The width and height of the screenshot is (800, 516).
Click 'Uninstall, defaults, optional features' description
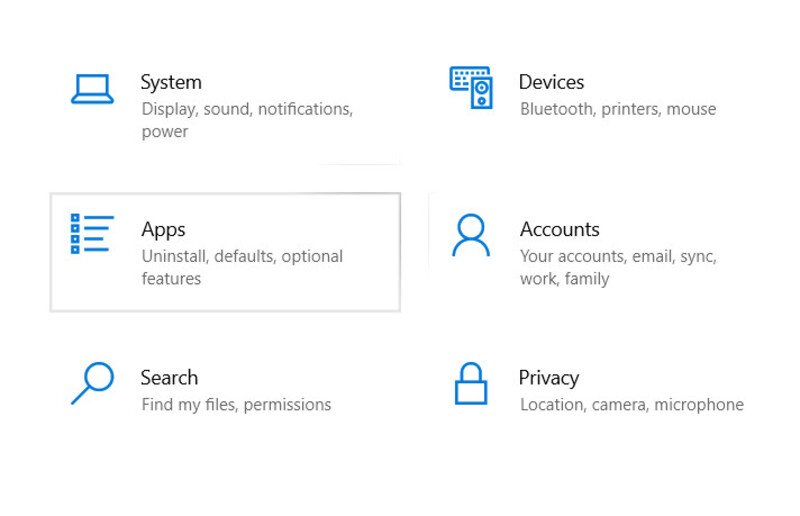[x=242, y=267]
